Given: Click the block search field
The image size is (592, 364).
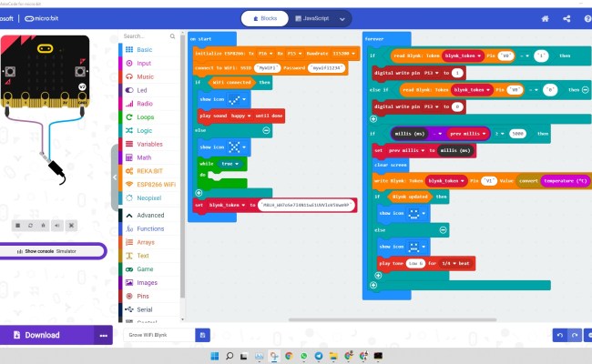Looking at the screenshot, I should coord(146,36).
